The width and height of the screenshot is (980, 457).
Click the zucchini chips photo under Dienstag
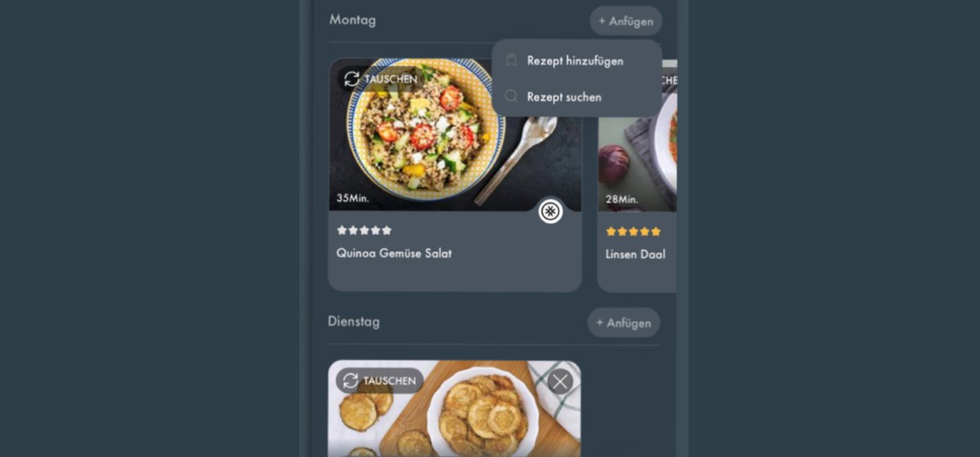(x=454, y=409)
